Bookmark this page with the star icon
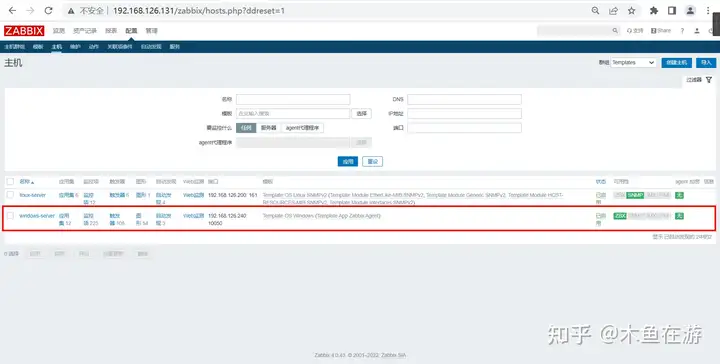Screen dimensions: 720x364 pos(631,11)
